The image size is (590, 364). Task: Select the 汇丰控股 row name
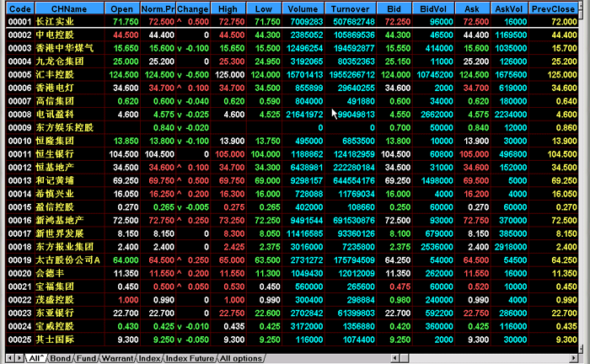(x=55, y=74)
